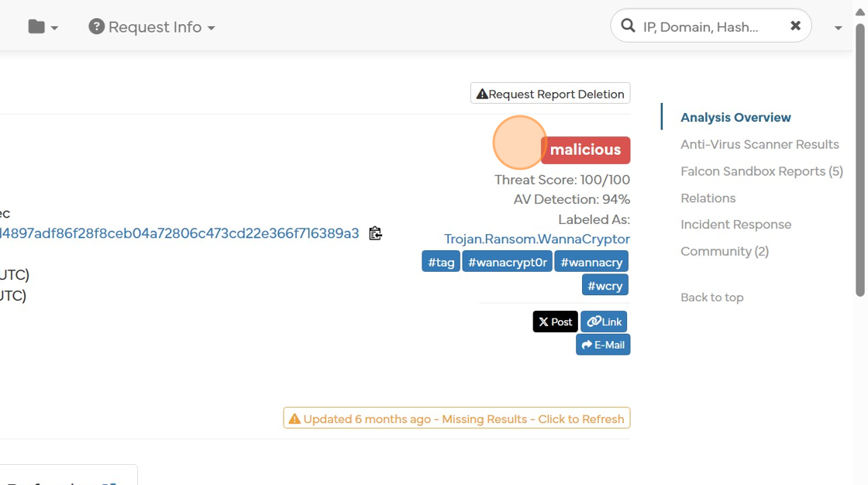Click Request Report Deletion button
The width and height of the screenshot is (868, 485).
[550, 94]
